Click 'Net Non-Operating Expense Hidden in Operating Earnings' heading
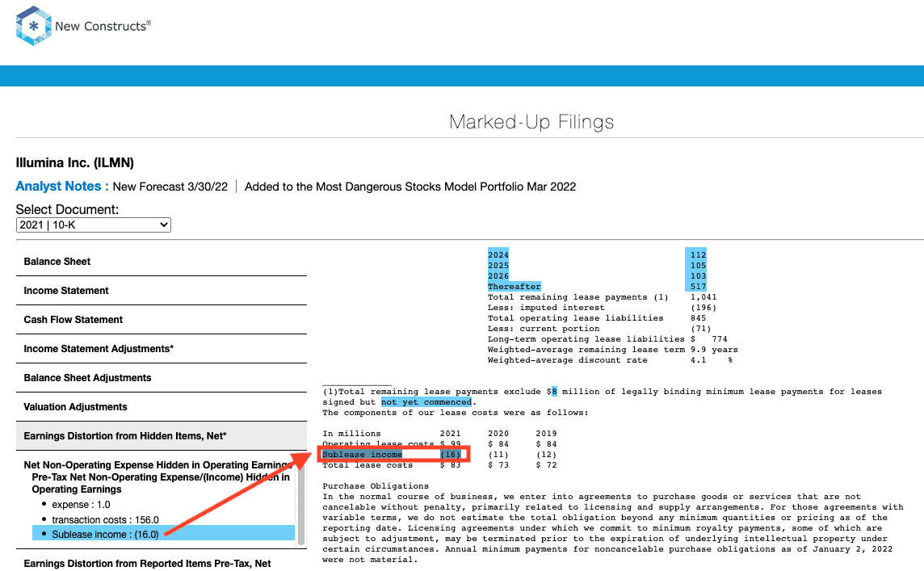This screenshot has width=924, height=571. [158, 465]
